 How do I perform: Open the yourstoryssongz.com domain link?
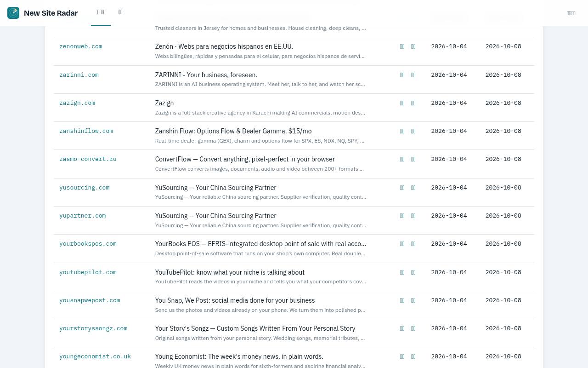click(x=93, y=328)
